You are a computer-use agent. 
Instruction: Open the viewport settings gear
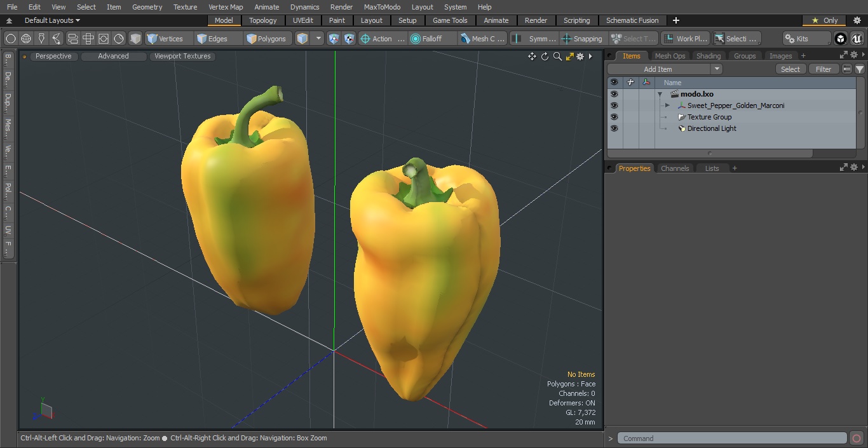580,57
